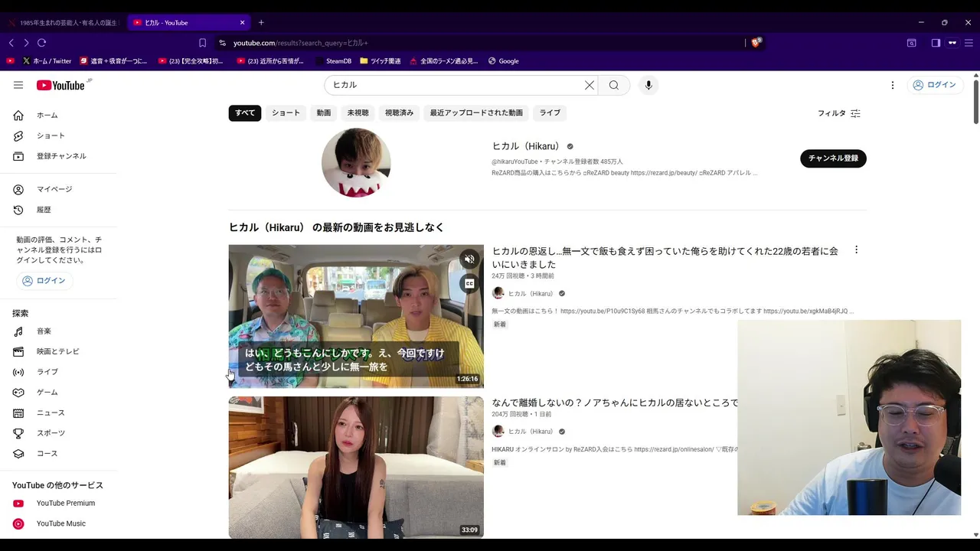Toggle mute on the preview video

469,259
